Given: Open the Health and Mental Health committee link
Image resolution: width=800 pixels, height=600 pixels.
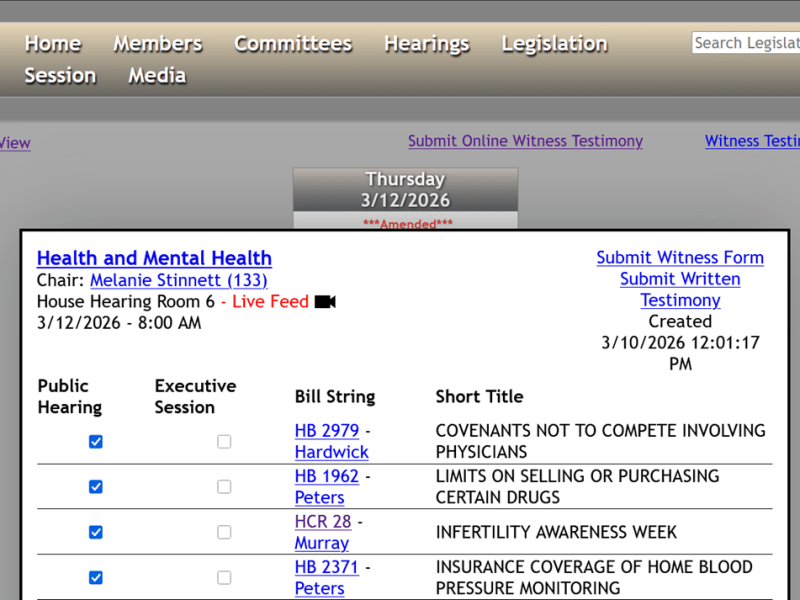Looking at the screenshot, I should (x=154, y=258).
